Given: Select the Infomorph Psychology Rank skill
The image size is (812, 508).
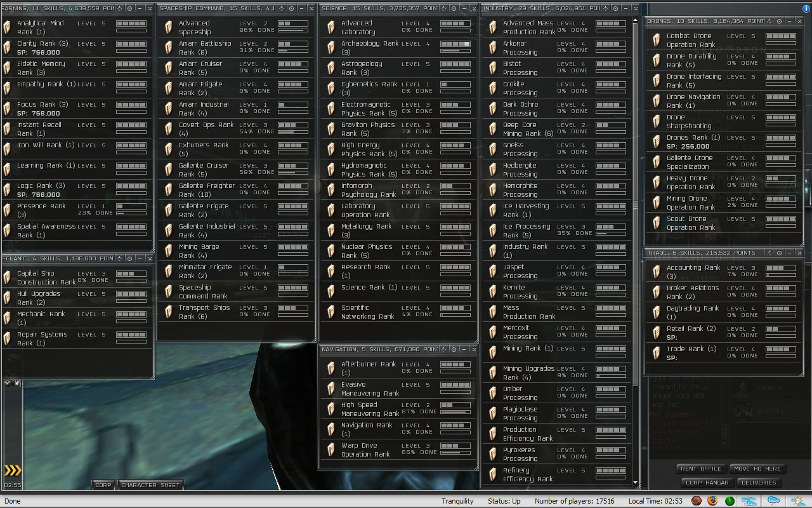Looking at the screenshot, I should coord(398,190).
